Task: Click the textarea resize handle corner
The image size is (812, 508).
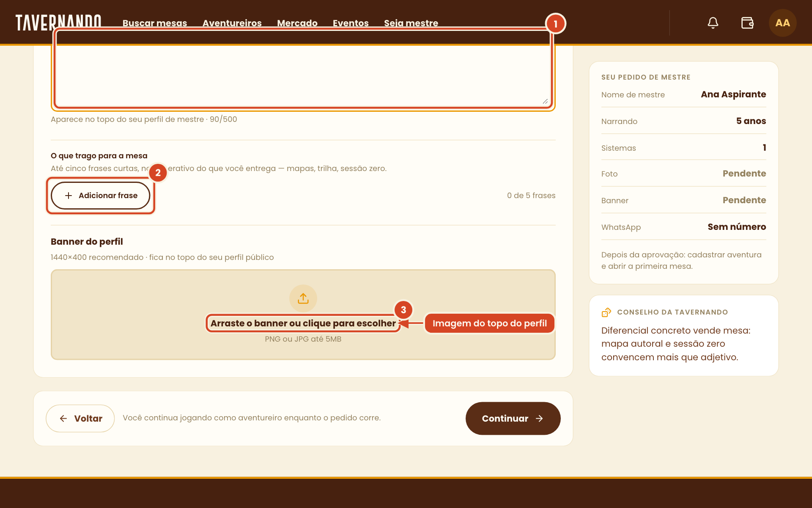Action: (x=545, y=101)
